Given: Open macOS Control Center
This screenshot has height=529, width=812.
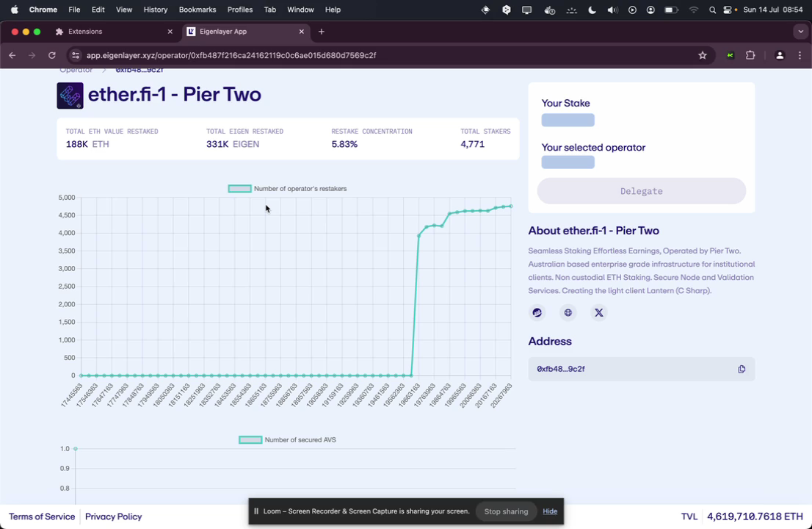Looking at the screenshot, I should point(728,10).
